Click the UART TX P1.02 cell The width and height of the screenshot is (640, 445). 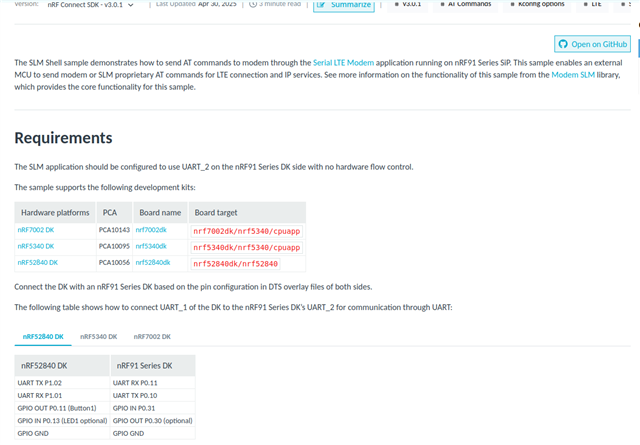(62, 383)
